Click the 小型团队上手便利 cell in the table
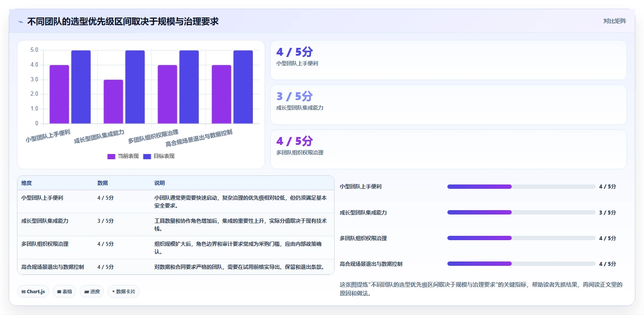The height and width of the screenshot is (315, 644). tap(42, 198)
